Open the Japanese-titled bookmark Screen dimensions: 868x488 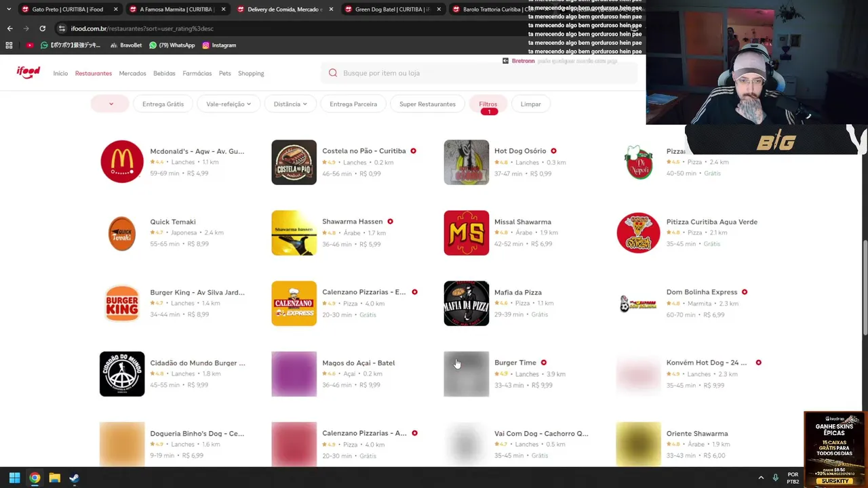coord(71,45)
